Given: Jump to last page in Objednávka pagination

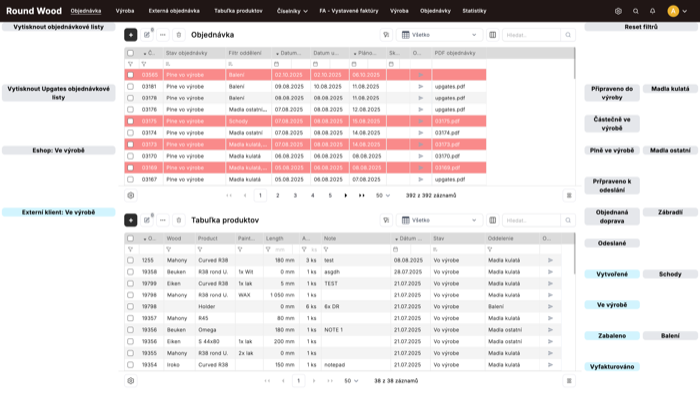Looking at the screenshot, I should (362, 196).
